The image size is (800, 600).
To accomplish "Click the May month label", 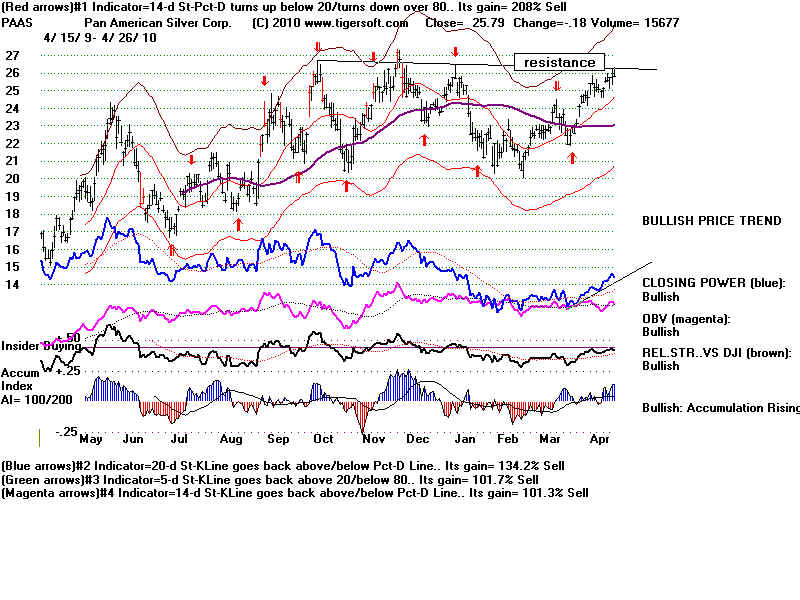I will point(91,439).
